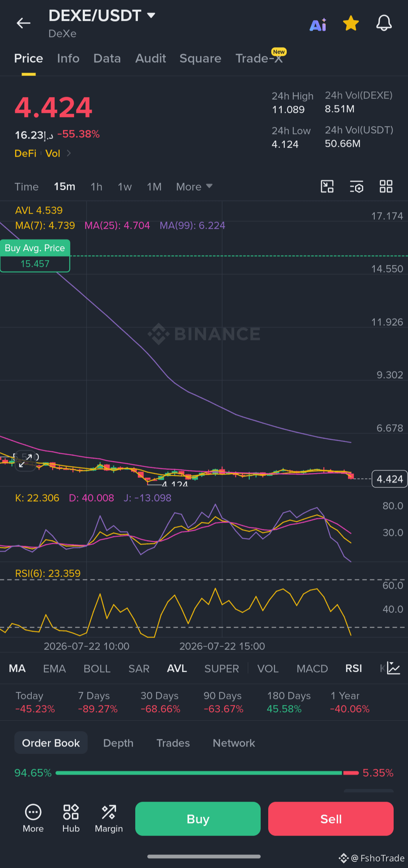The width and height of the screenshot is (408, 868).
Task: Expand the chevron next to Vol
Action: pos(69,153)
